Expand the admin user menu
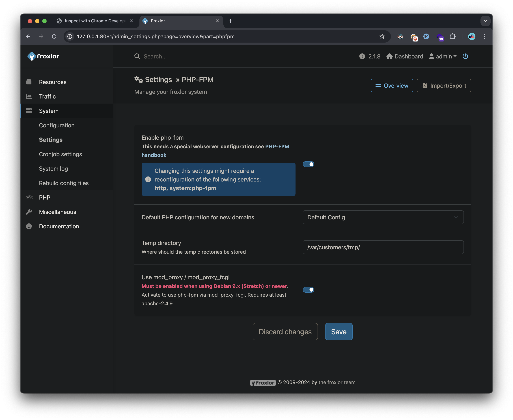The image size is (513, 420). [443, 56]
